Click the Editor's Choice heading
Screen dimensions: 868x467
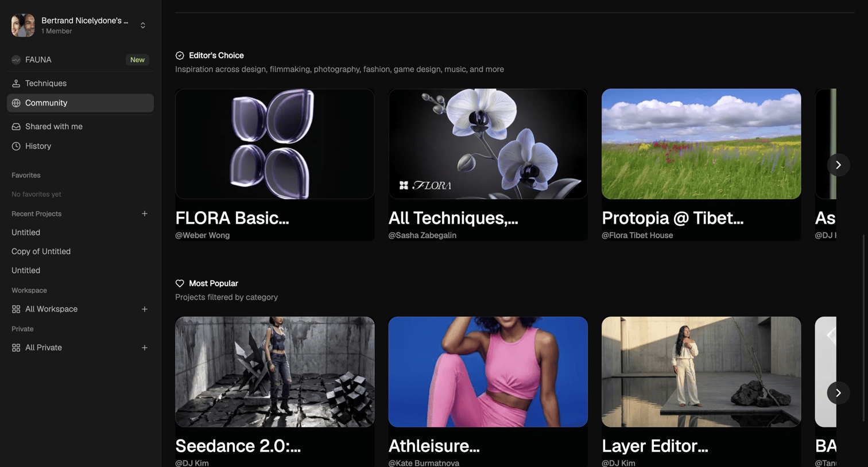click(216, 56)
